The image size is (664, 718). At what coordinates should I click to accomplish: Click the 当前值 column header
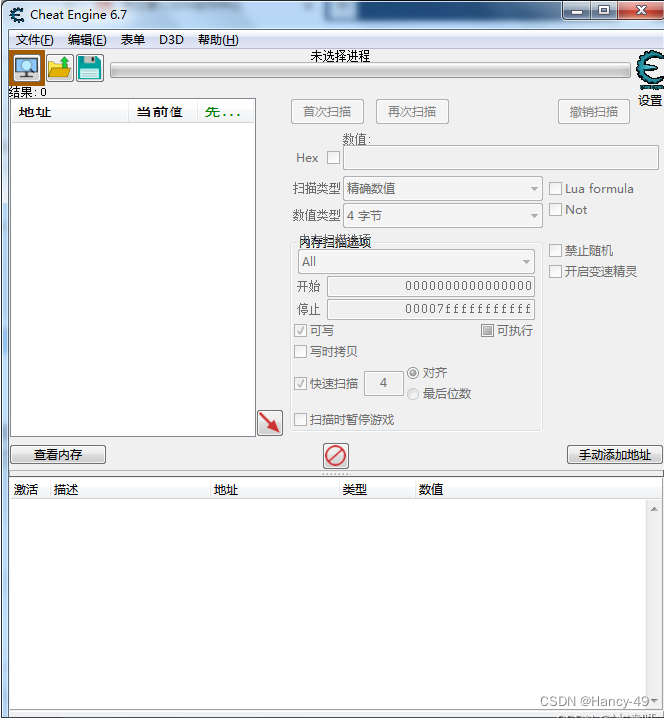163,112
